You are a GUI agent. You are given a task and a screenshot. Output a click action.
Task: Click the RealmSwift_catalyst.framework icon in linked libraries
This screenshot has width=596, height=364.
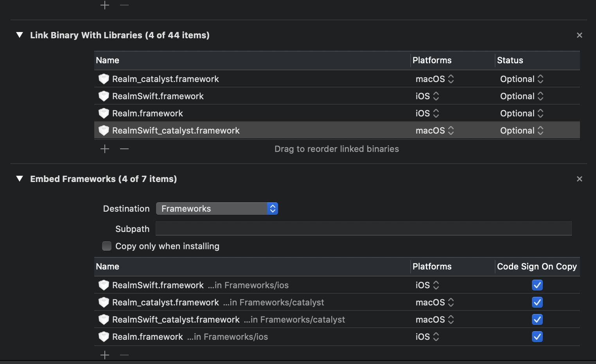(104, 130)
